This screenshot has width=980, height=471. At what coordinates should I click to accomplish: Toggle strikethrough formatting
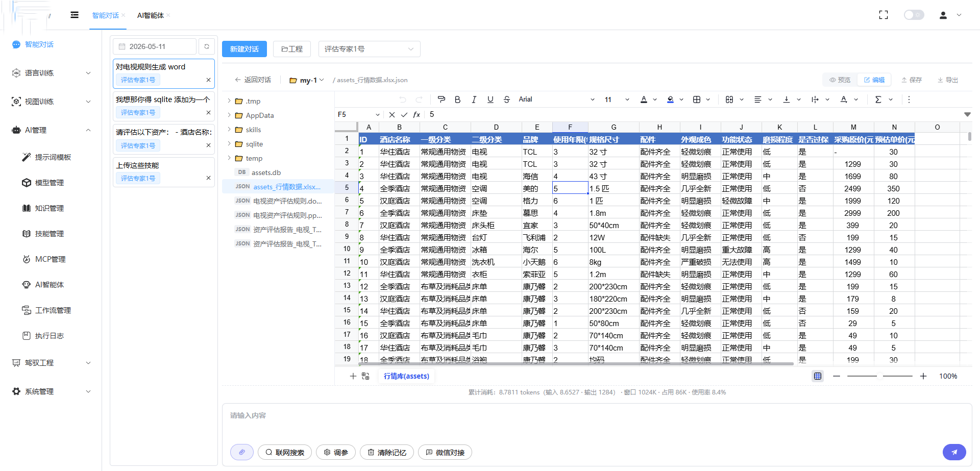pos(507,100)
